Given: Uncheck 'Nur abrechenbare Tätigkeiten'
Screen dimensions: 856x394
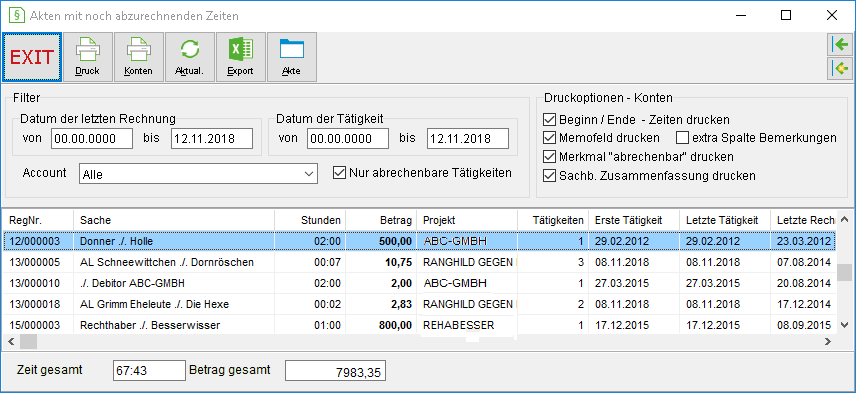Looking at the screenshot, I should [x=339, y=173].
